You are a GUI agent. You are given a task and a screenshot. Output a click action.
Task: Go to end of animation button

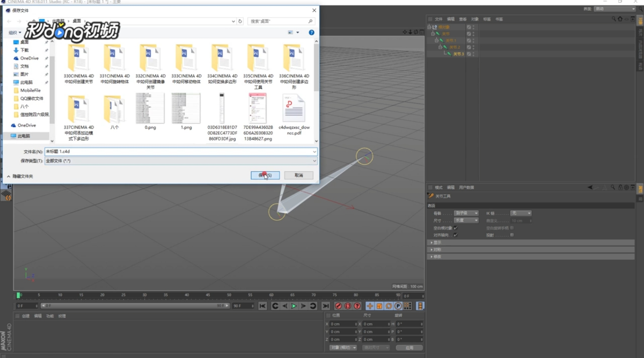coord(326,306)
